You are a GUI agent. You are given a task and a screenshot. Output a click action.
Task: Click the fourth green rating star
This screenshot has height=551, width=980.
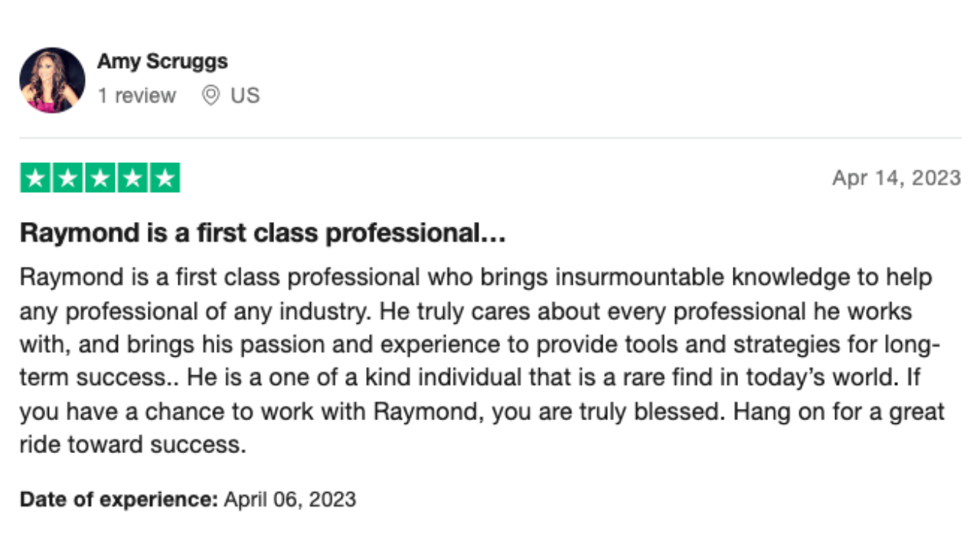pyautogui.click(x=132, y=178)
